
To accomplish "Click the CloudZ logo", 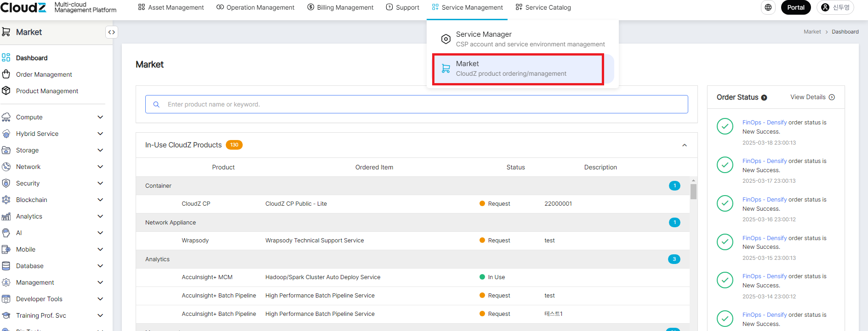I will [x=23, y=7].
